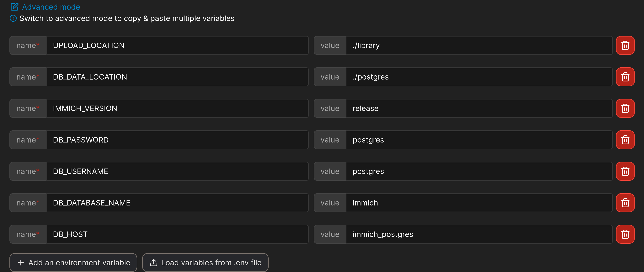Delete the UPLOAD_LOCATION variable with trash icon
Screen dimensions: 644x272
tap(625, 46)
